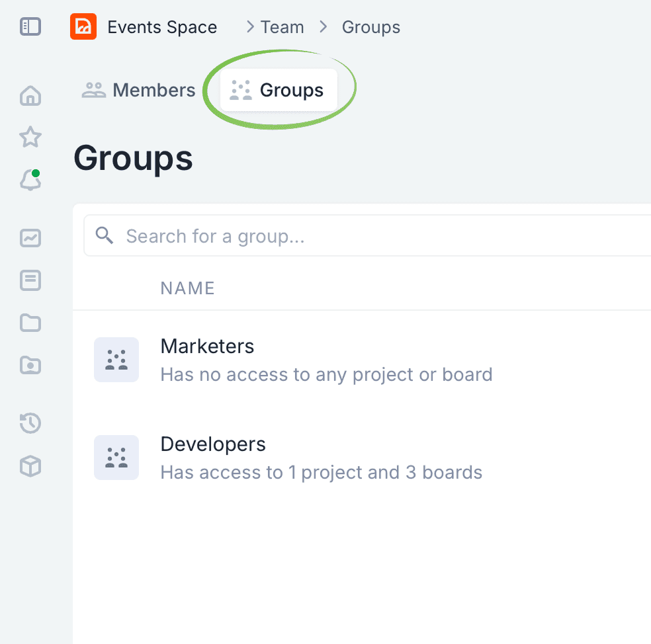Open the chart reports icon in sidebar
The width and height of the screenshot is (651, 644).
point(30,238)
